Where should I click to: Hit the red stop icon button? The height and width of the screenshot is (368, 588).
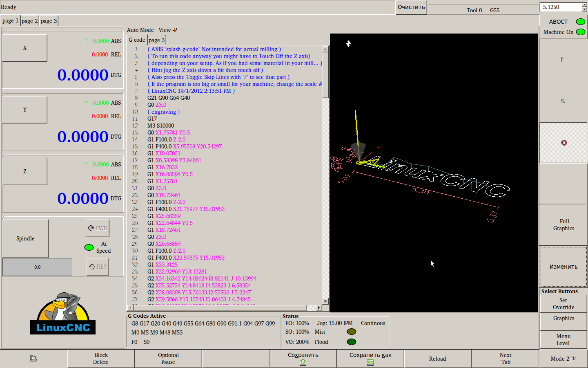coord(563,143)
